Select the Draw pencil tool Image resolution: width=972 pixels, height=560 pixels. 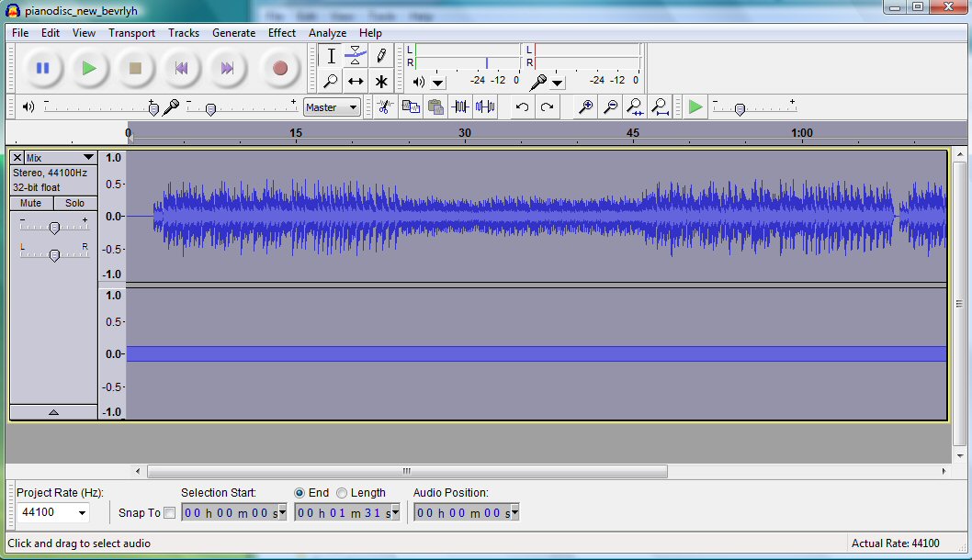[x=381, y=55]
